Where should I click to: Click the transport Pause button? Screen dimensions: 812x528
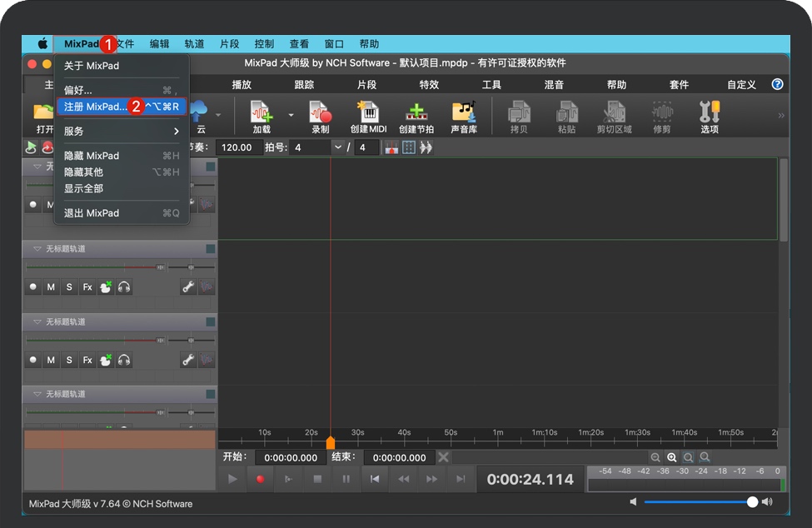click(x=346, y=480)
